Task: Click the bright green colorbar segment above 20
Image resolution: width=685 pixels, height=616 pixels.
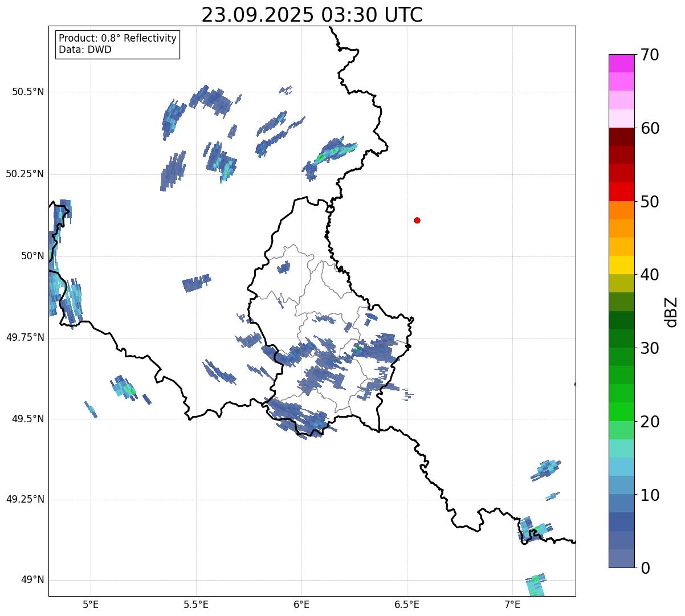Action: pos(621,411)
